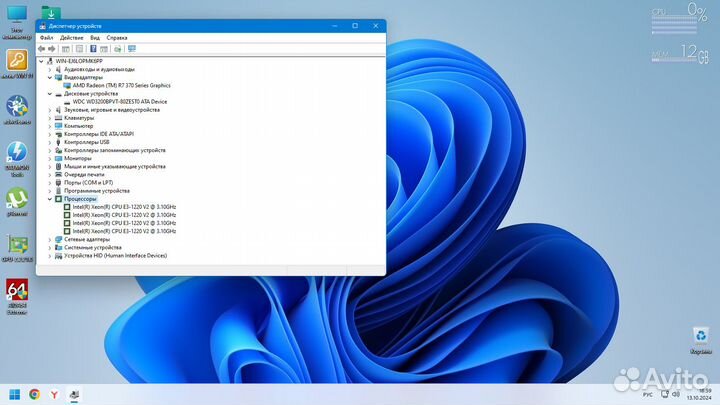Select Контроллеры запоминающих устройств row

[115, 150]
